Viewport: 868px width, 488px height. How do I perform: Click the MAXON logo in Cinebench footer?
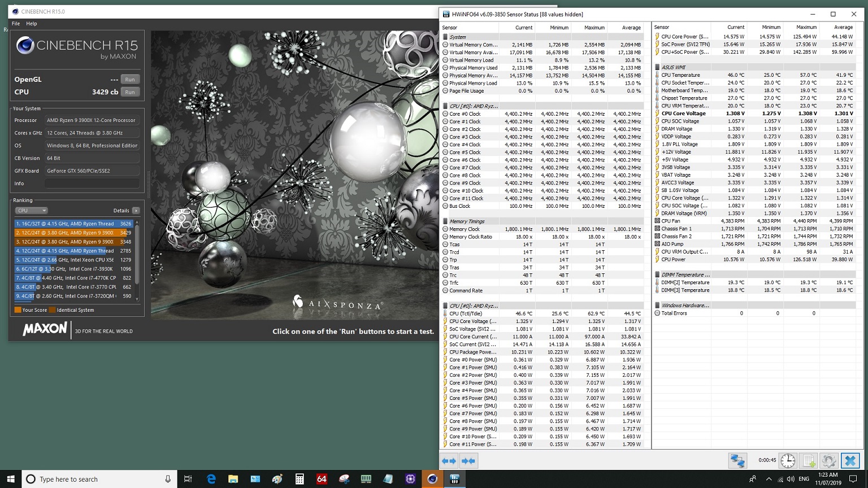[45, 329]
